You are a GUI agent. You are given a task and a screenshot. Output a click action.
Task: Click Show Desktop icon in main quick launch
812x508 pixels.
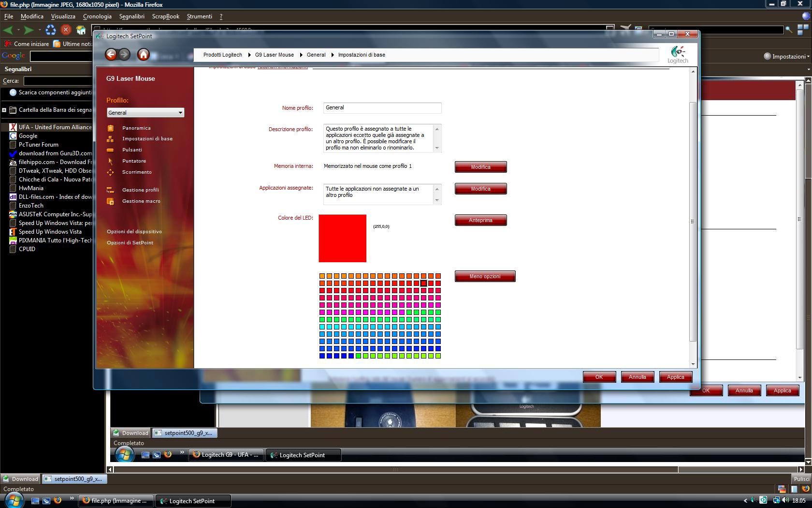35,501
